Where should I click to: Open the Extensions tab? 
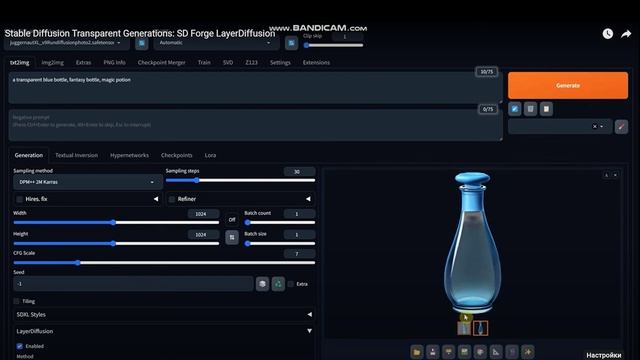coord(316,62)
